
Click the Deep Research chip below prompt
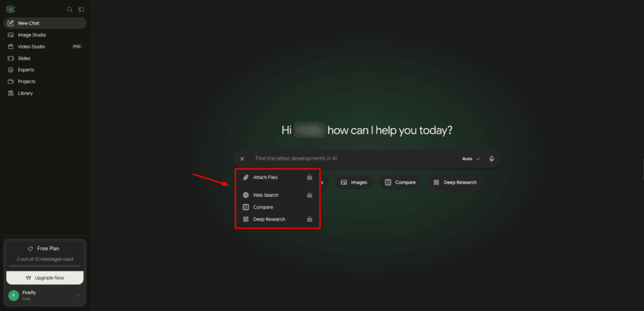click(455, 182)
